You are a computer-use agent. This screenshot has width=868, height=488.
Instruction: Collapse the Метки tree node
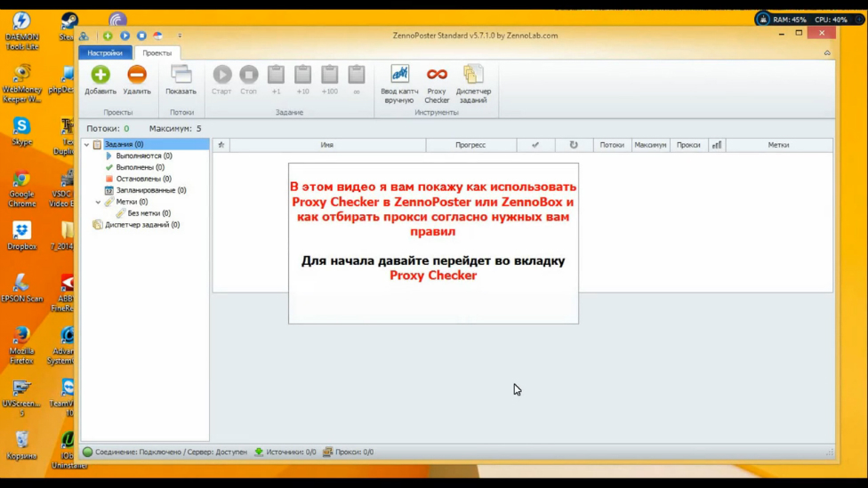[x=99, y=202]
